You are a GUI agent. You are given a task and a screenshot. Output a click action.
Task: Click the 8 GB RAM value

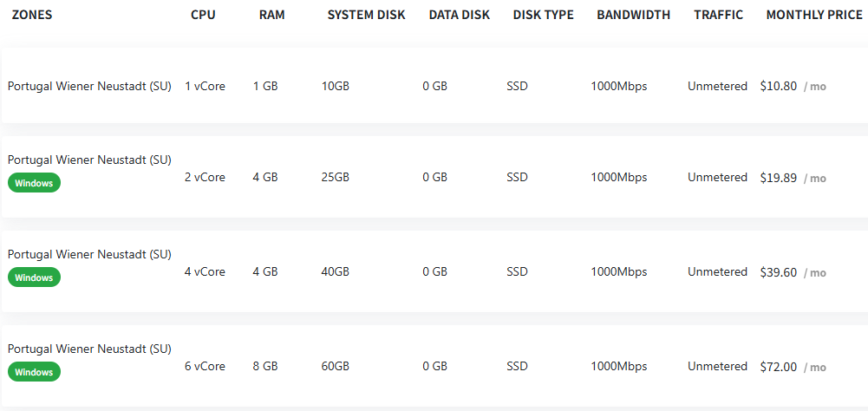[x=265, y=367]
